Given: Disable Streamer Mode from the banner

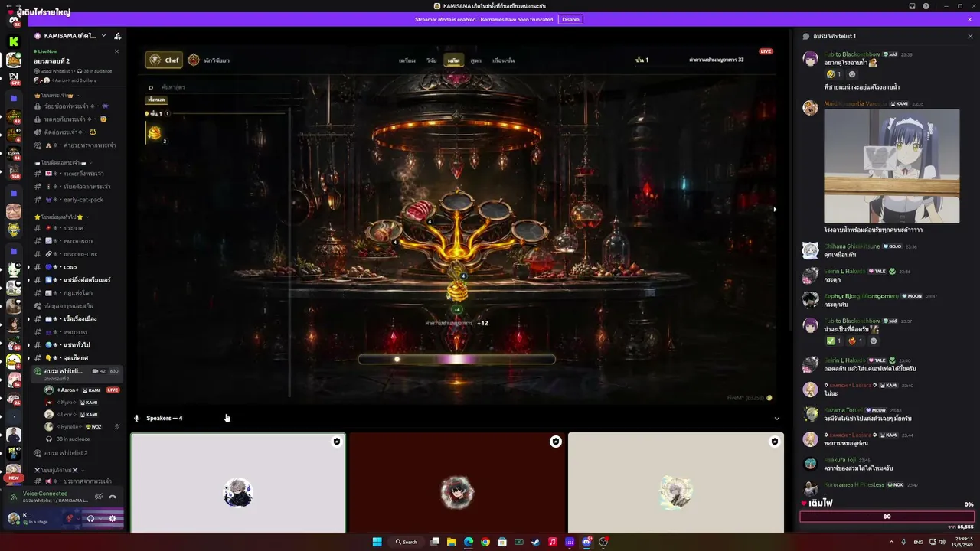Looking at the screenshot, I should pyautogui.click(x=570, y=19).
